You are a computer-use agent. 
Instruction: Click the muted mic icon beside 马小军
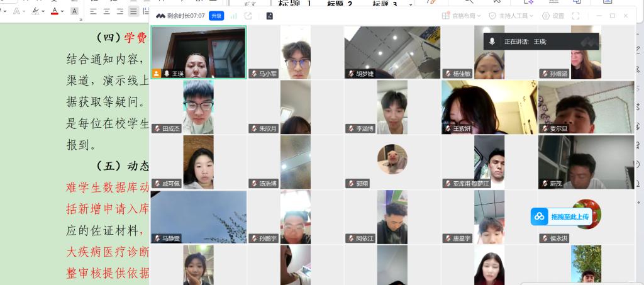click(x=254, y=74)
